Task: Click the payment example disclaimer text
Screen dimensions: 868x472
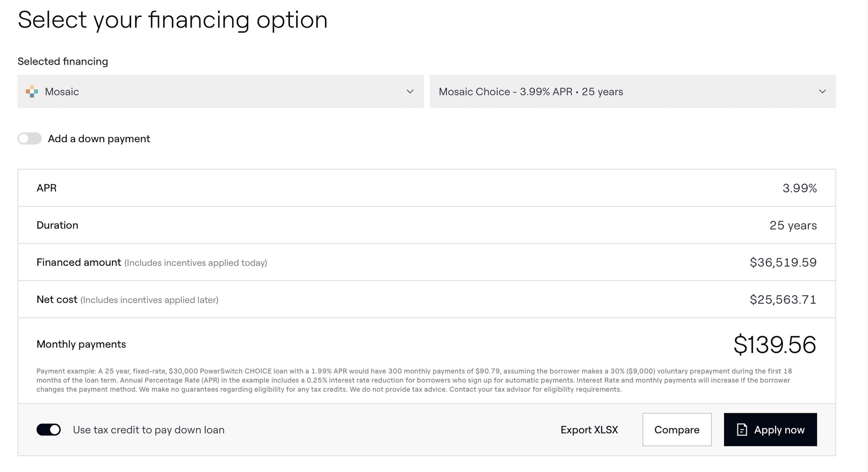Action: pyautogui.click(x=414, y=380)
